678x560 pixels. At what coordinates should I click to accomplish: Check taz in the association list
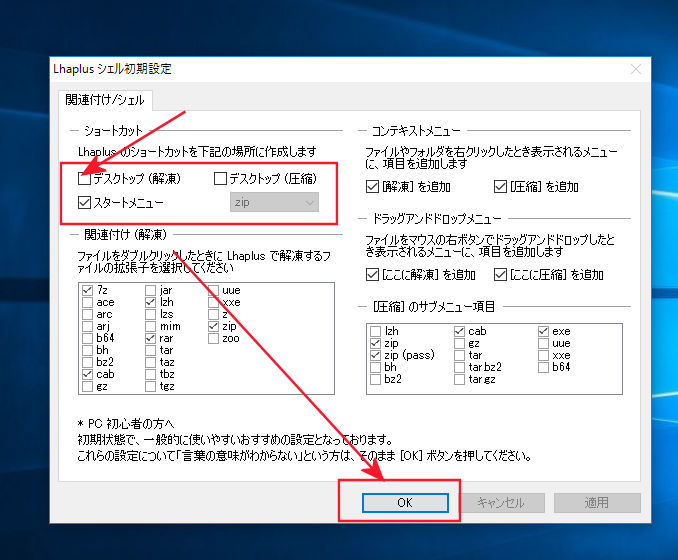(150, 362)
